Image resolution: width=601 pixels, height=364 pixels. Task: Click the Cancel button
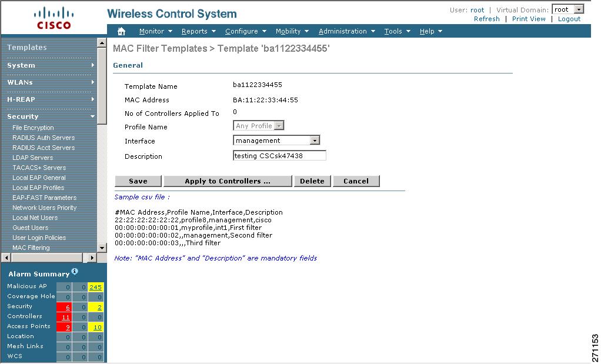pyautogui.click(x=356, y=181)
